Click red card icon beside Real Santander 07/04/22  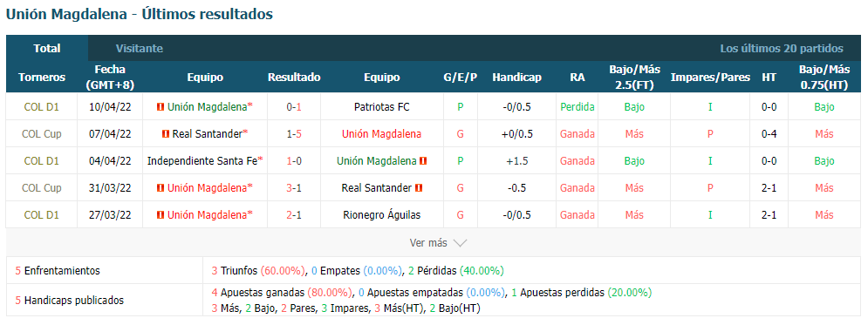click(x=166, y=134)
